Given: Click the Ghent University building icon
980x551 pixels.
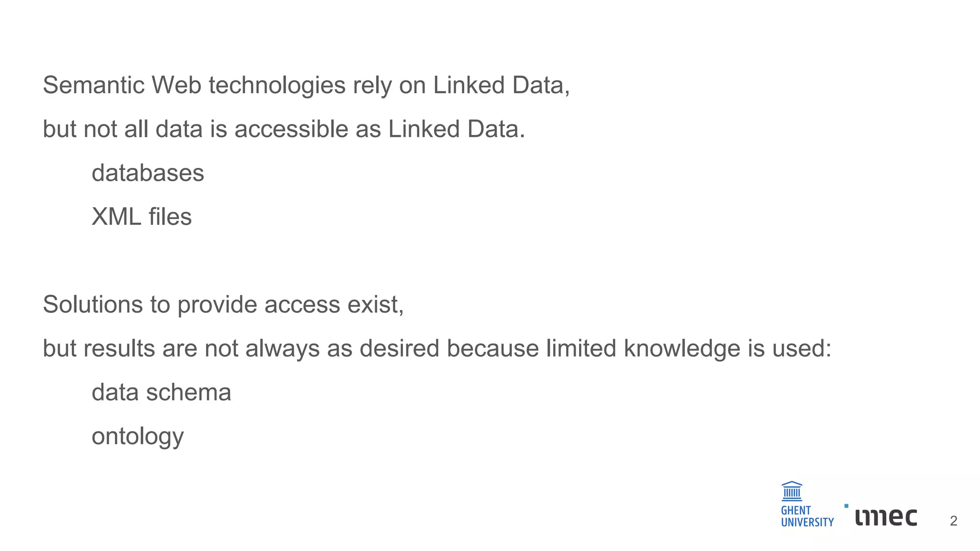Looking at the screenshot, I should (792, 491).
